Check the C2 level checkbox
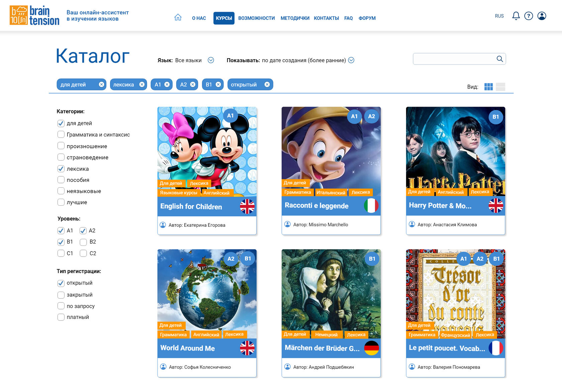This screenshot has height=392, width=562. [83, 254]
